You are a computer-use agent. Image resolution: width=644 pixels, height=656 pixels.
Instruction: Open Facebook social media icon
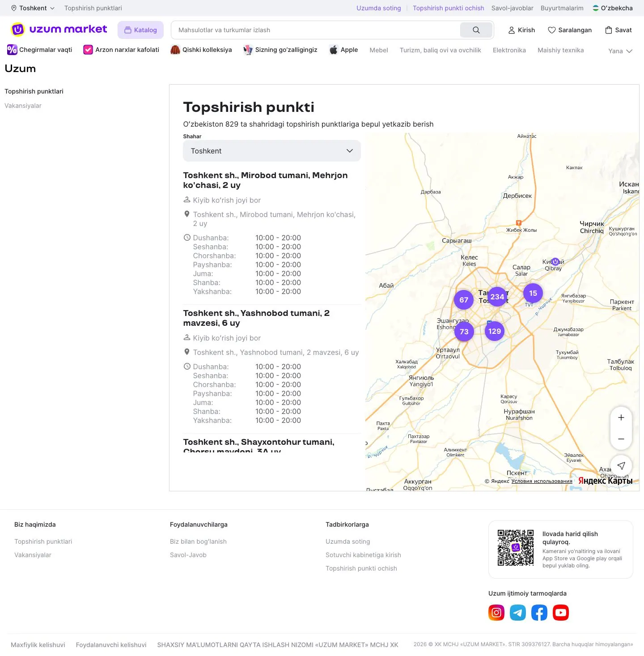coord(539,613)
